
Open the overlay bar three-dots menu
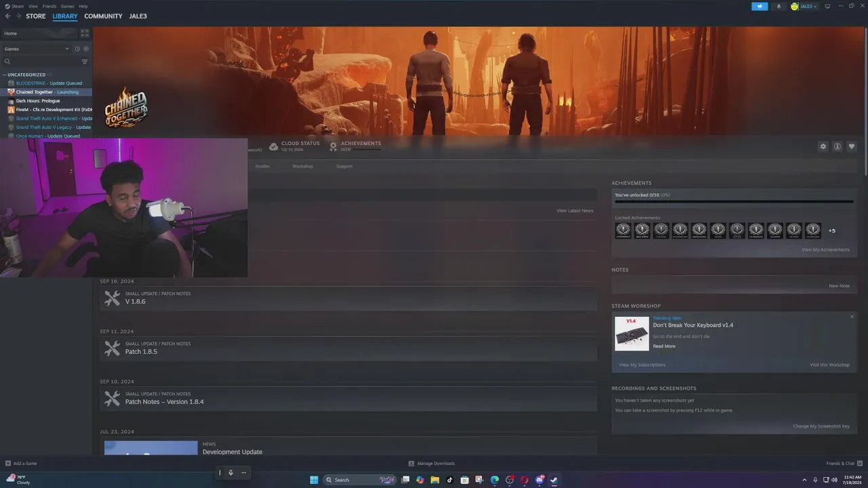pyautogui.click(x=243, y=472)
